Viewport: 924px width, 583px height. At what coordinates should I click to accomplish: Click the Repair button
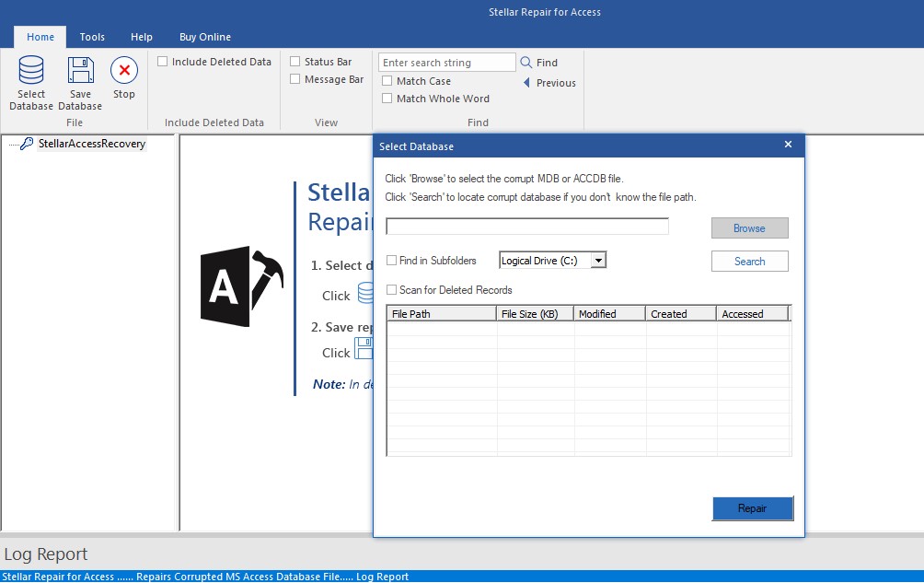pos(753,508)
